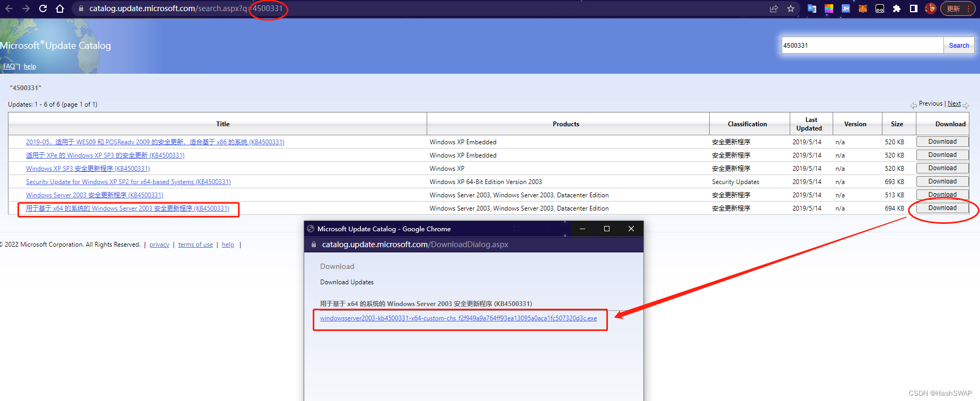980x401 pixels.
Task: Open the JH extension
Action: [x=846, y=8]
